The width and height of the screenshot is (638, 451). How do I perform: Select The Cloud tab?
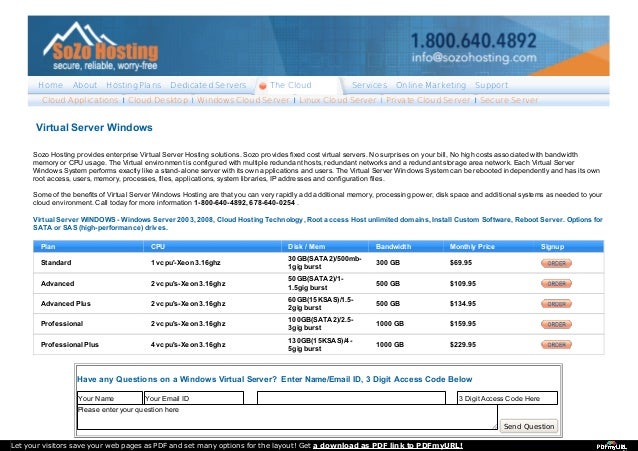tap(291, 85)
